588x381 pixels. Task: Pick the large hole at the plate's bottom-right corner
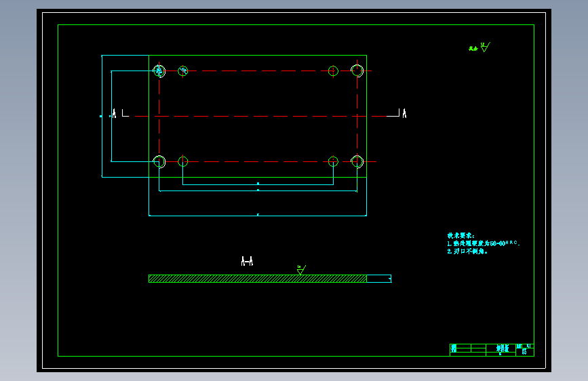click(x=357, y=161)
